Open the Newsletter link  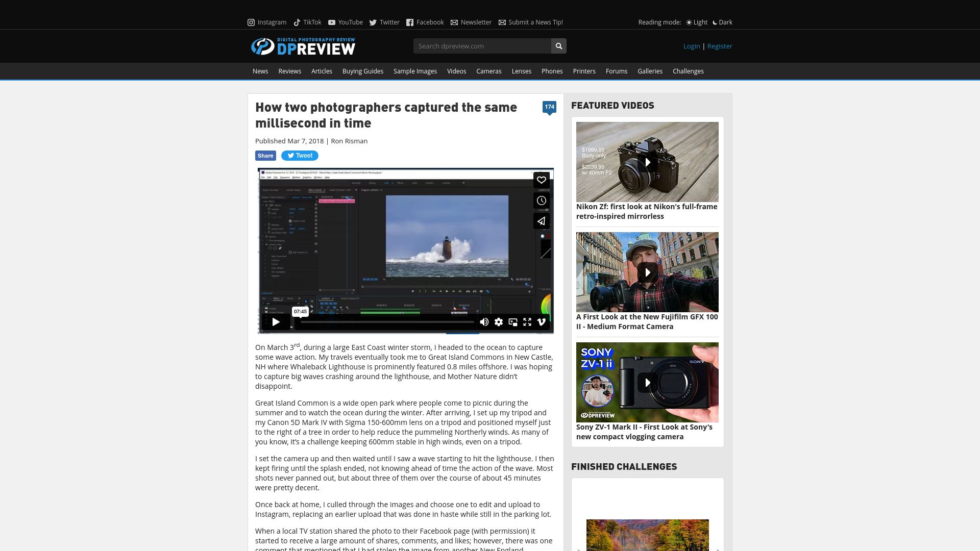click(x=471, y=22)
